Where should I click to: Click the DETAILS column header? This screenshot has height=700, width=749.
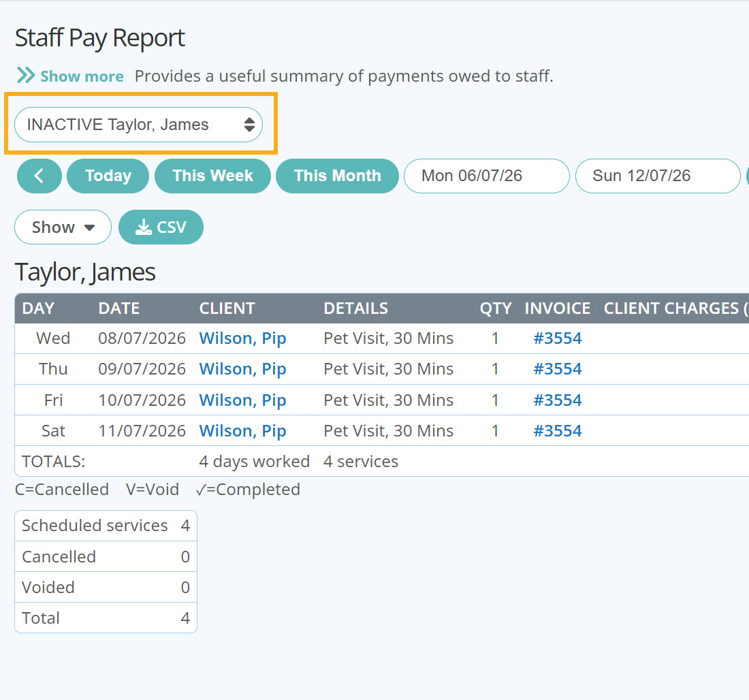(x=356, y=308)
